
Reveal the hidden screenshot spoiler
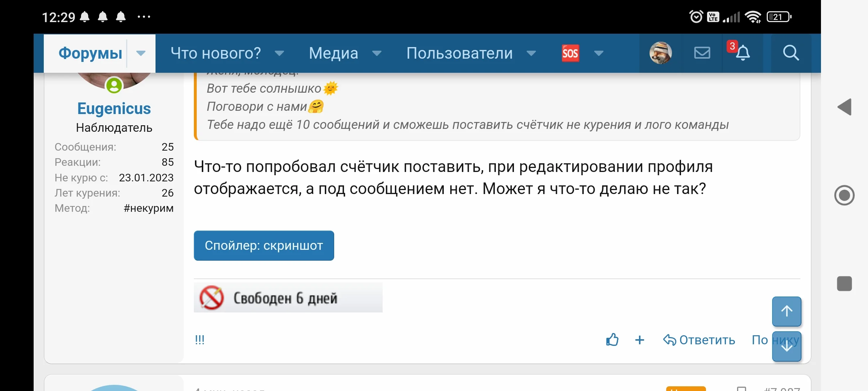point(264,245)
